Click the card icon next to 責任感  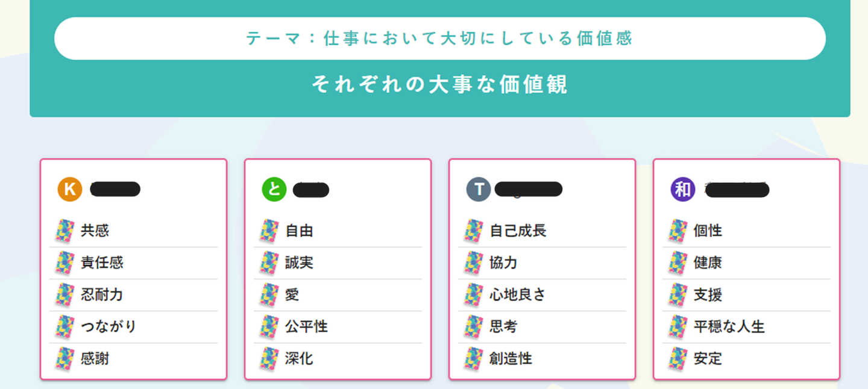click(64, 263)
